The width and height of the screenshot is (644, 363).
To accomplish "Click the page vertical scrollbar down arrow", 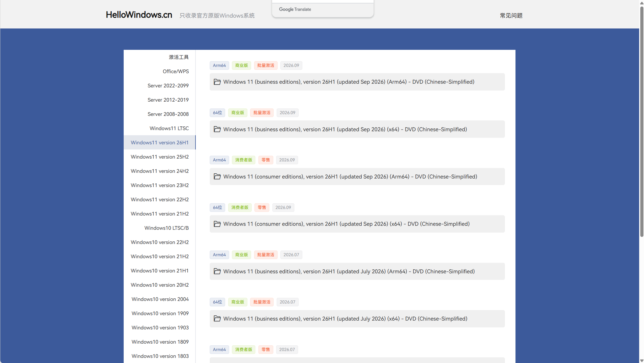I will [641, 360].
